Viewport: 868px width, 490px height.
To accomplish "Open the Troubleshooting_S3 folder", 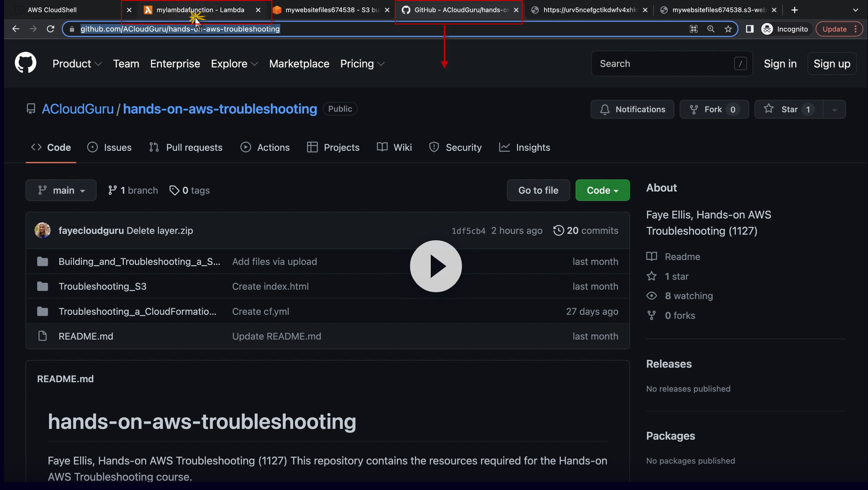I will [x=102, y=286].
